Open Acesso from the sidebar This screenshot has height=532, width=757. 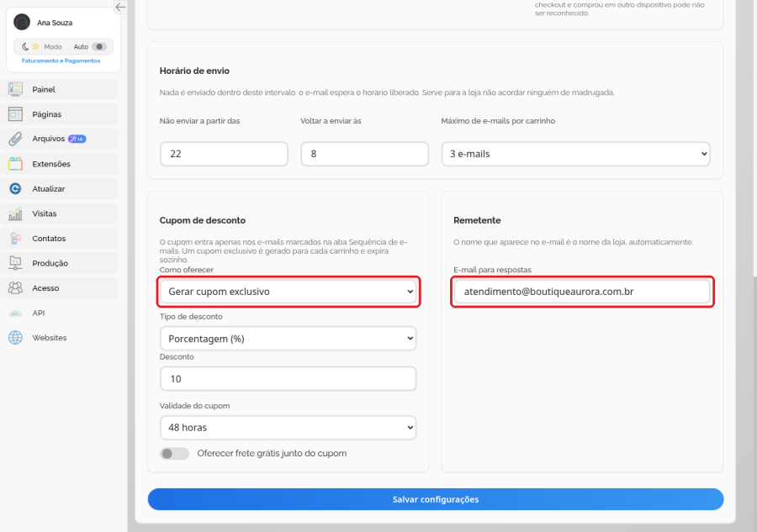(x=60, y=288)
